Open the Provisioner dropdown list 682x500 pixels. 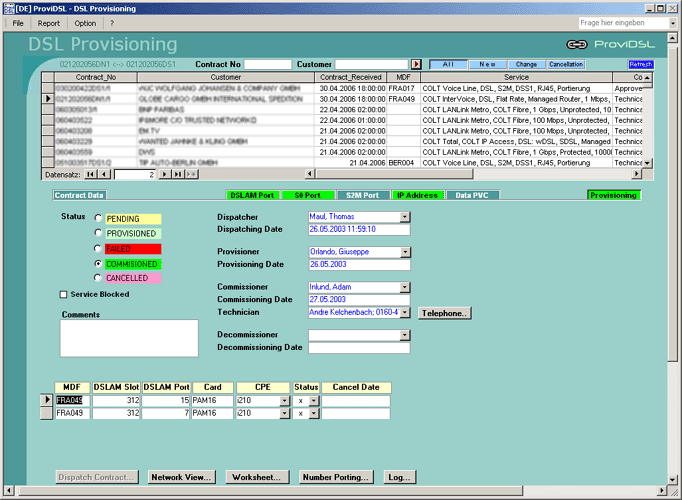pyautogui.click(x=405, y=252)
